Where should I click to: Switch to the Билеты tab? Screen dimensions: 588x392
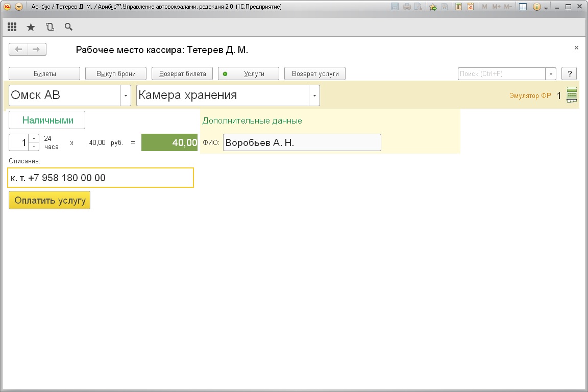click(44, 73)
